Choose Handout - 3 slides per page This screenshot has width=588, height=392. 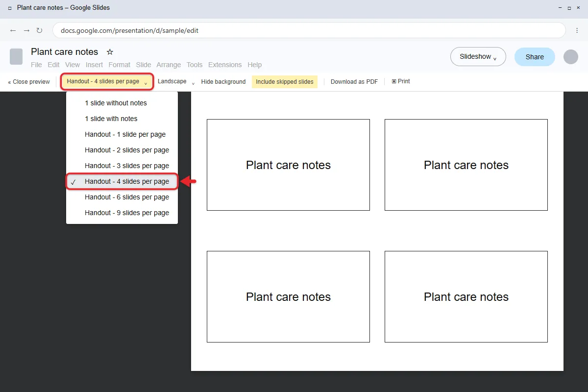(x=122, y=166)
